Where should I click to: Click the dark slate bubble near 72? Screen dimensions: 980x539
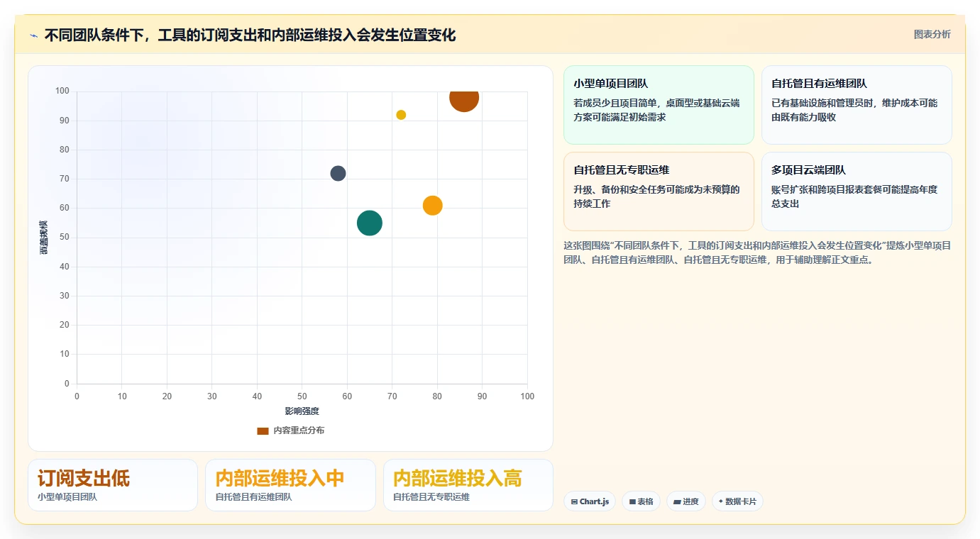[x=338, y=173]
